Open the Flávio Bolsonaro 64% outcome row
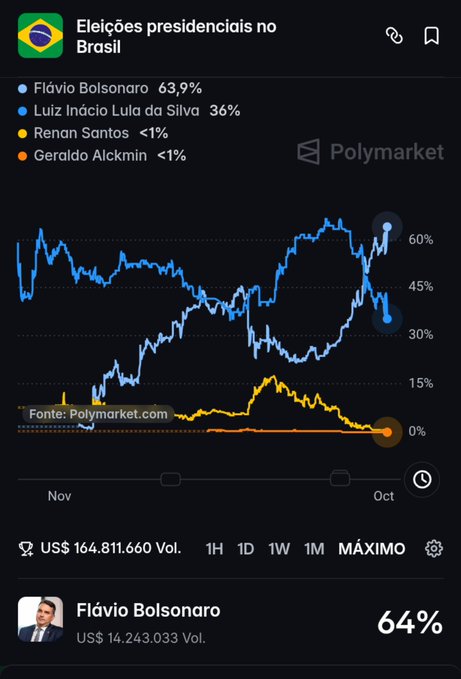 (231, 621)
